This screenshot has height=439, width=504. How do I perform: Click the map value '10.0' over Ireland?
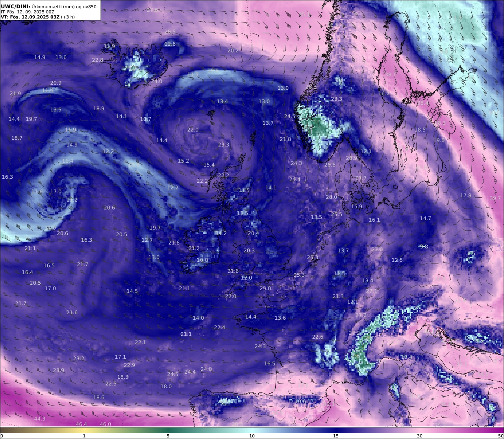tap(202, 260)
